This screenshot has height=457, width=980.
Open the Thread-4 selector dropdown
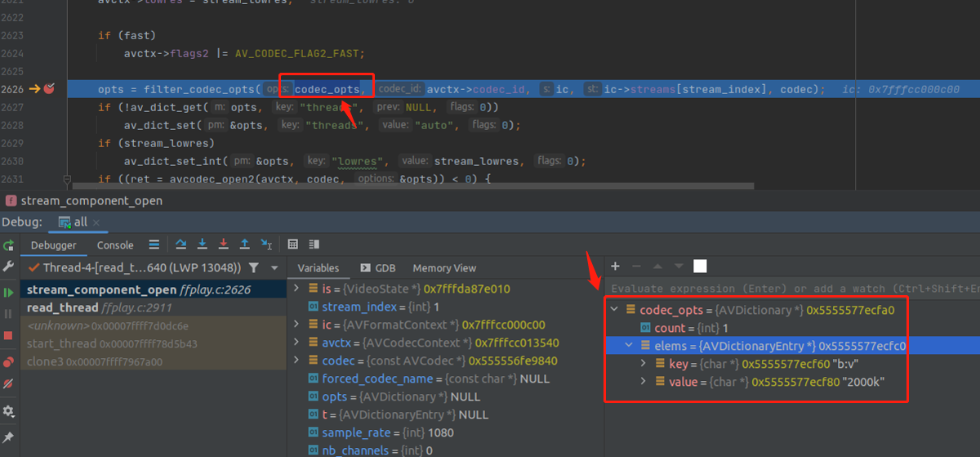pyautogui.click(x=274, y=267)
